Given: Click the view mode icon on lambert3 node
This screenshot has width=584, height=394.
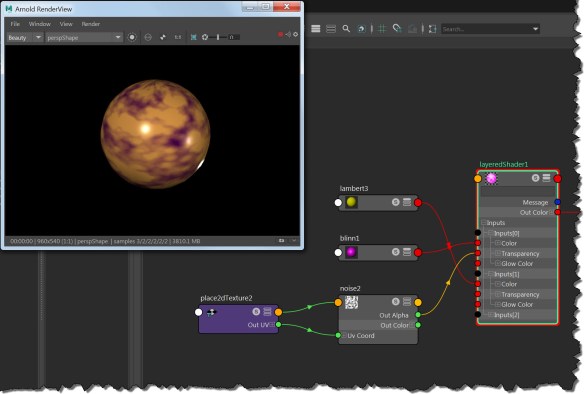Looking at the screenshot, I should (x=407, y=202).
